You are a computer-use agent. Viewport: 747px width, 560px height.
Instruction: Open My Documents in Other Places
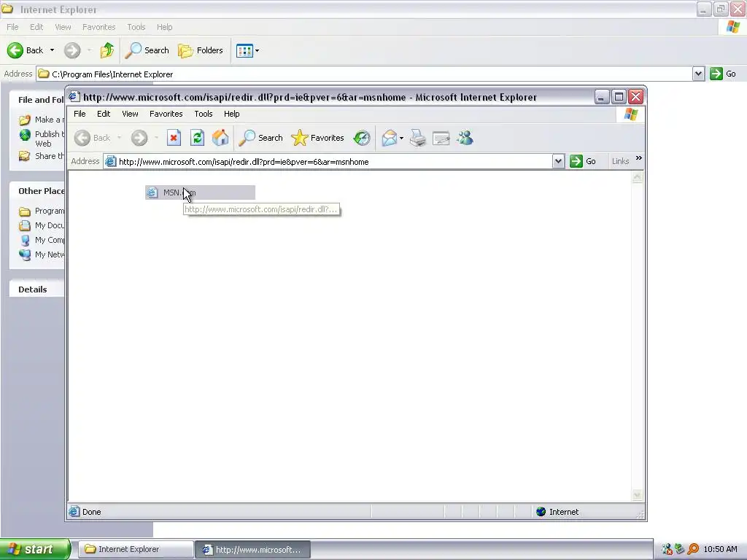point(42,225)
